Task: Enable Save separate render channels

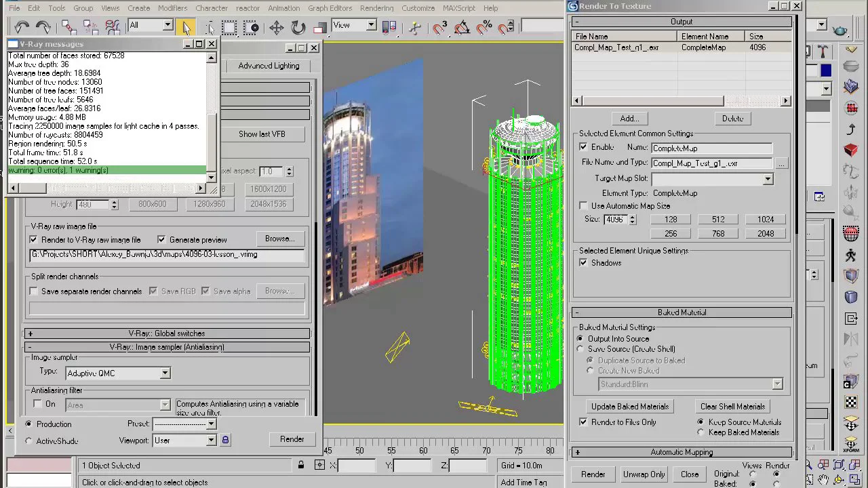Action: 33,291
